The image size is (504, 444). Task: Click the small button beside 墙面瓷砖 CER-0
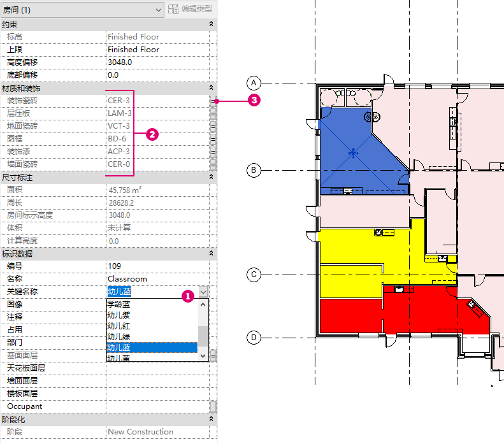pos(213,164)
